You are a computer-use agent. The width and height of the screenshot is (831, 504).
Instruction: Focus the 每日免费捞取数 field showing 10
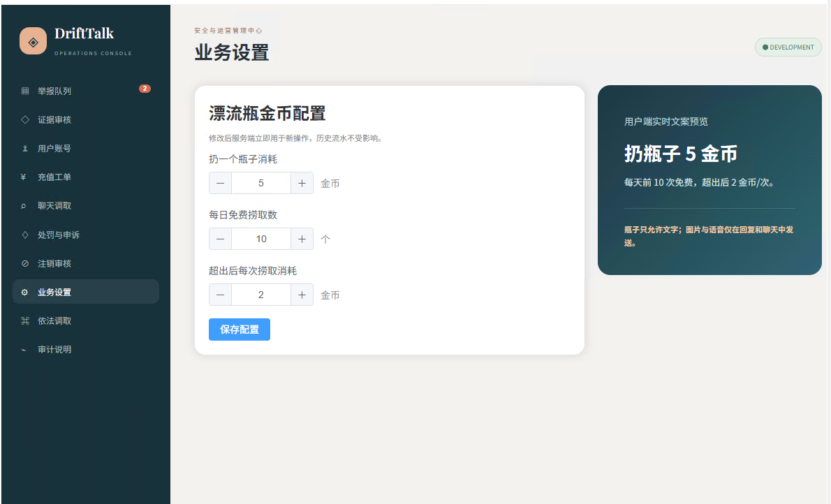[x=261, y=239]
